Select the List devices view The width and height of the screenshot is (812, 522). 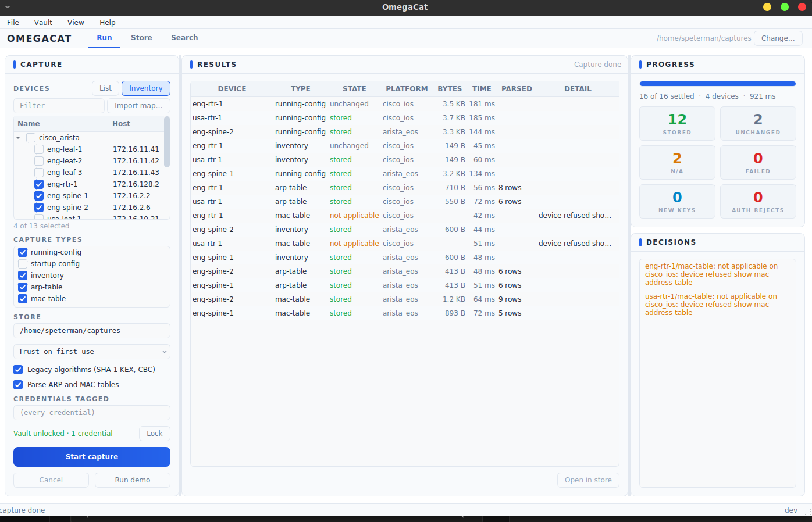pos(105,88)
